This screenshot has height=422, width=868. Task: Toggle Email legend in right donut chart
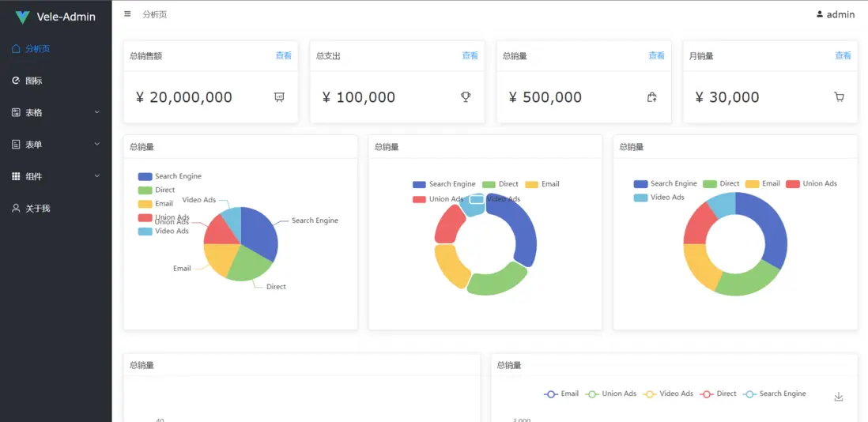coord(763,183)
